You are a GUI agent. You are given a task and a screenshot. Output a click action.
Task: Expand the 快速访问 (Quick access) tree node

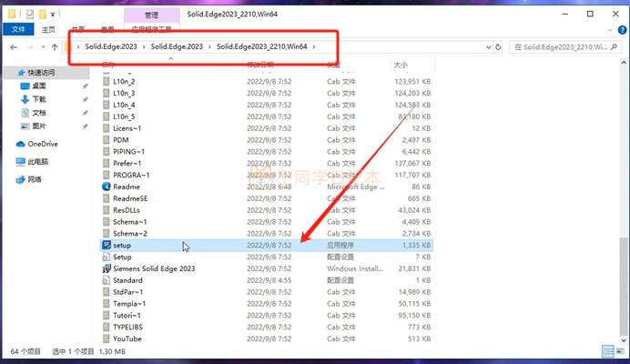[7, 73]
